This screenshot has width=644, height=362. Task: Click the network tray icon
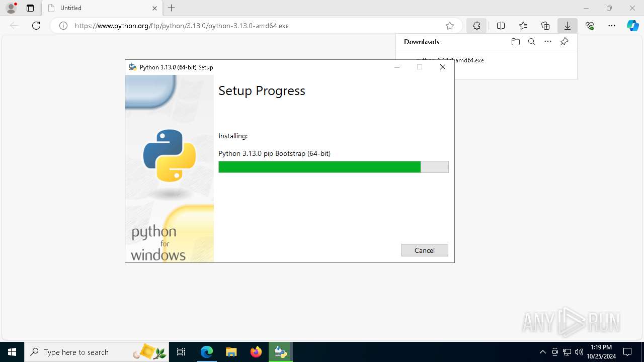[567, 352]
